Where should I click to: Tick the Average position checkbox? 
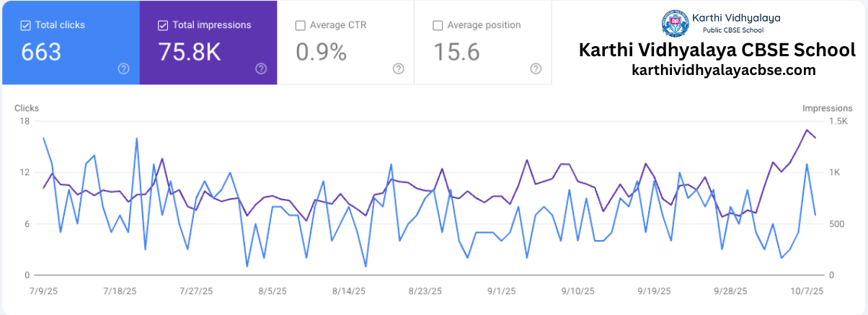coord(438,25)
